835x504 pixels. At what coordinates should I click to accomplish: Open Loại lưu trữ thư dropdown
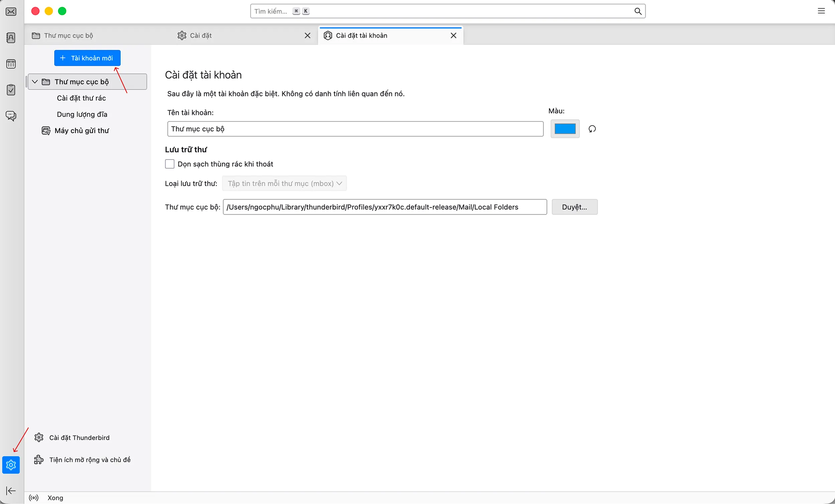[x=284, y=183]
